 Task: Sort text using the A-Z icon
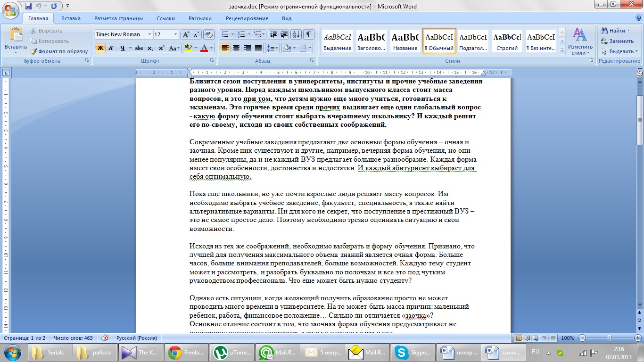(296, 34)
